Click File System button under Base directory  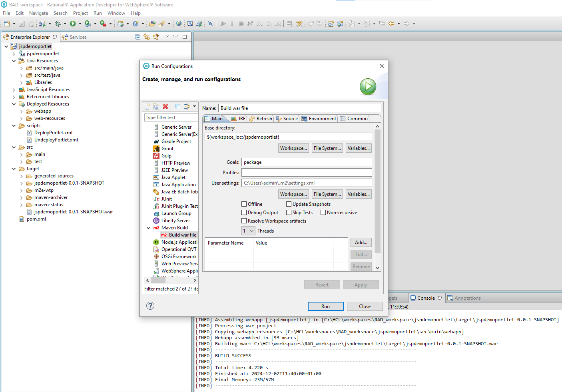327,148
